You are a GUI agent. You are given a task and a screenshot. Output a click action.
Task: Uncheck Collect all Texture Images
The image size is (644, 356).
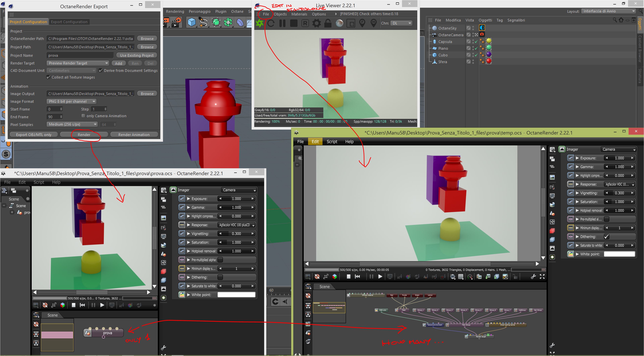coord(49,77)
